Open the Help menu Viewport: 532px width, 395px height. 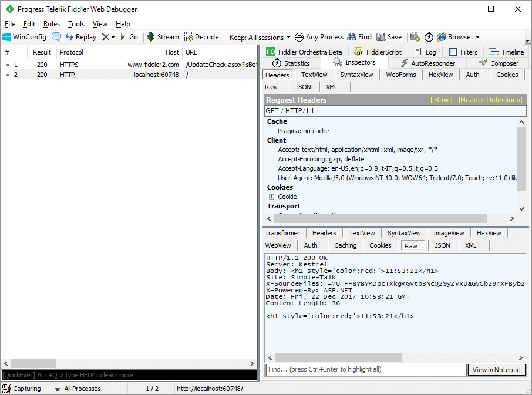(x=123, y=24)
